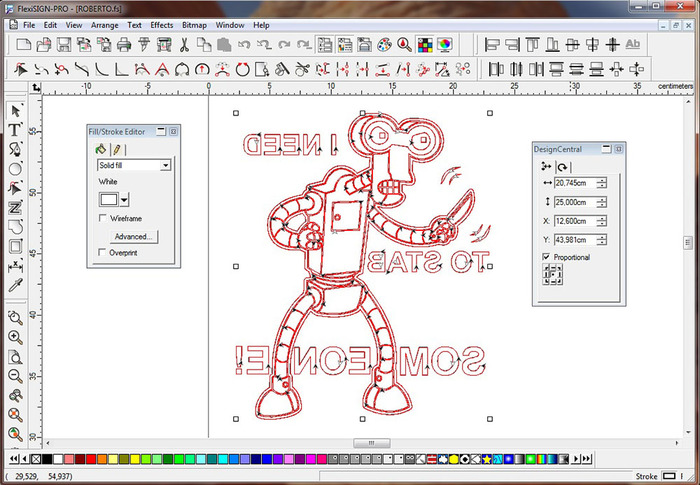Uncheck the Proportional checkbox
This screenshot has width=700, height=485.
pyautogui.click(x=545, y=257)
